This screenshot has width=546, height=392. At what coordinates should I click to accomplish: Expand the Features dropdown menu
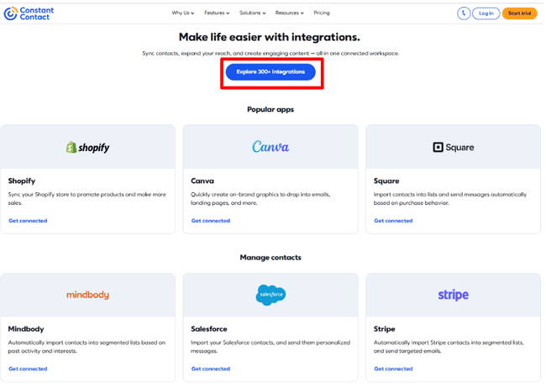[218, 13]
